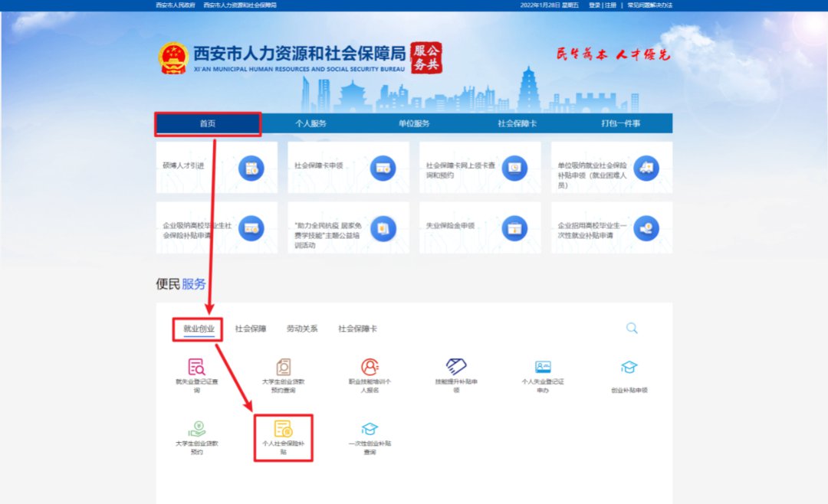Select the 就业创业 service category tab
Screen dimensions: 828x504
pyautogui.click(x=199, y=329)
